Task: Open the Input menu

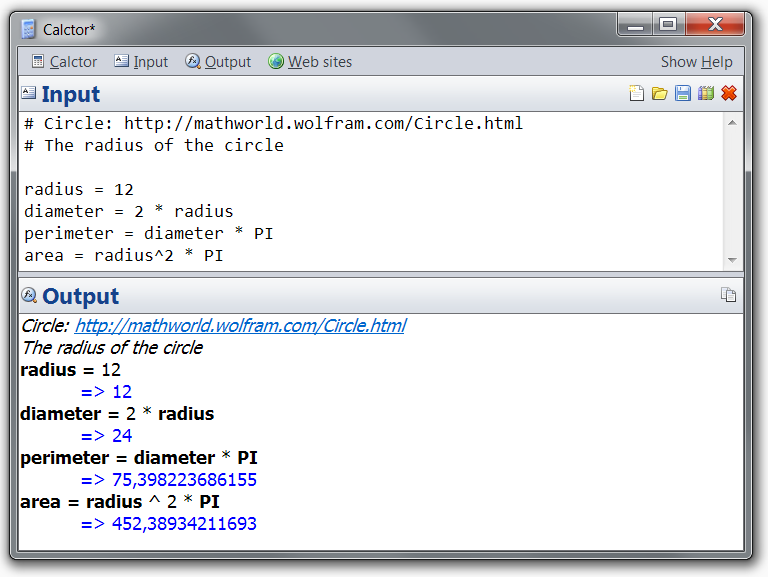Action: (x=141, y=62)
